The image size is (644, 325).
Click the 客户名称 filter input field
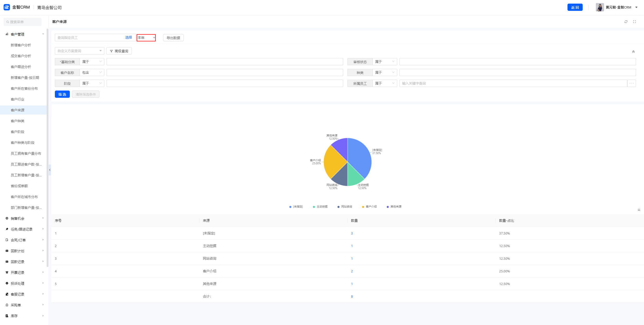(225, 72)
